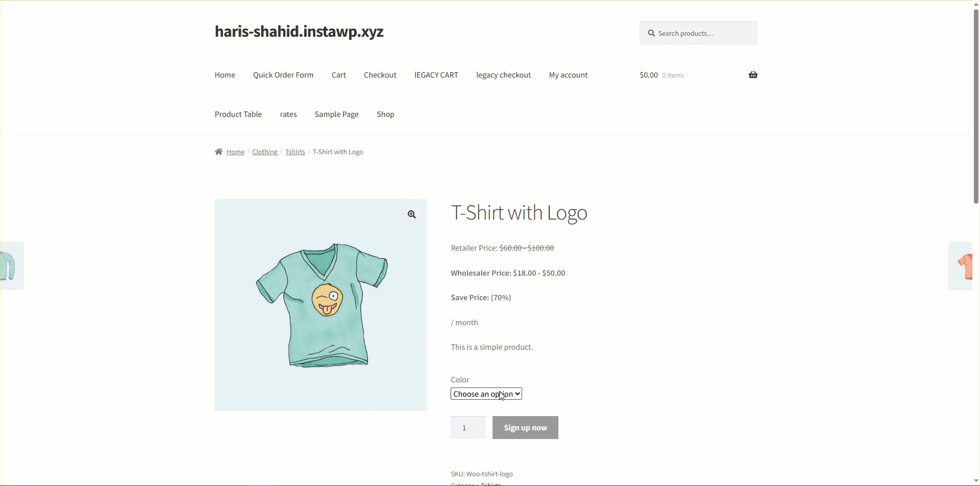The width and height of the screenshot is (980, 486).
Task: Click the magnifying glass zoom icon on product image
Action: pos(412,214)
